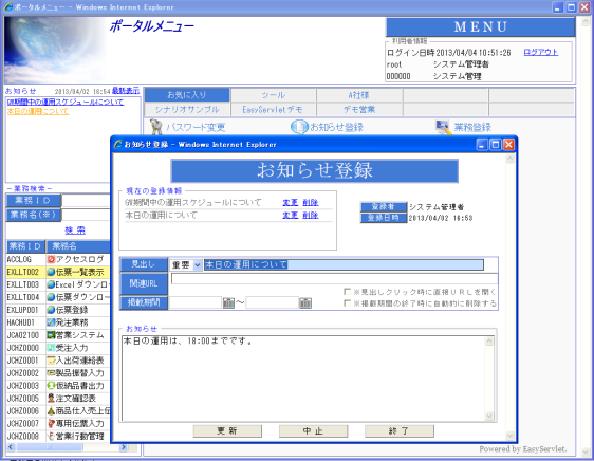Select the アクセスログ icon in list
Viewport: 594px width, 461px height.
click(51, 259)
